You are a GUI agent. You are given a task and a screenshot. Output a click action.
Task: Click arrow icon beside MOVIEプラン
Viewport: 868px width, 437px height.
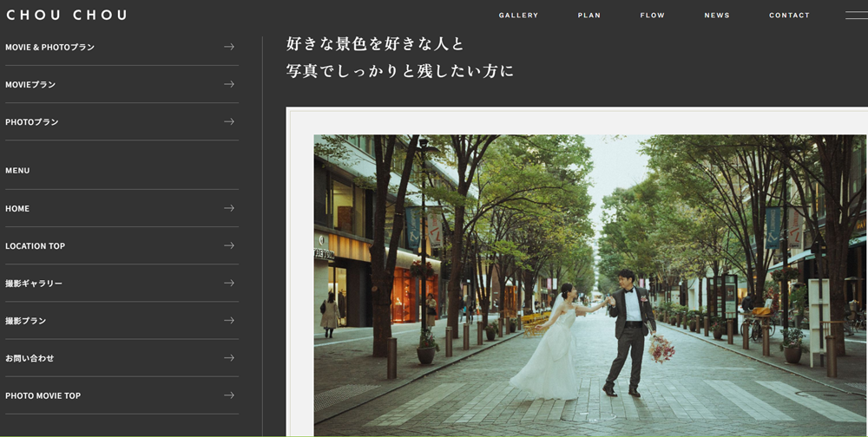click(229, 84)
